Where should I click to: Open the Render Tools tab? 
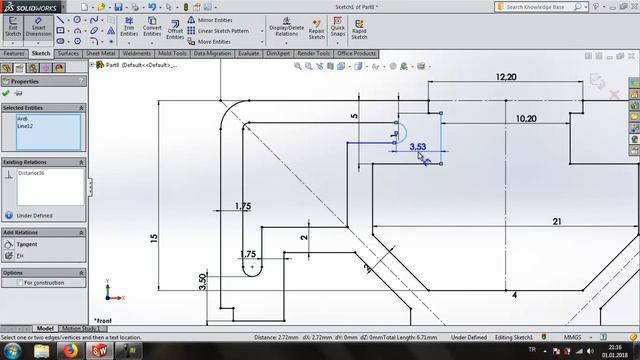pyautogui.click(x=313, y=53)
